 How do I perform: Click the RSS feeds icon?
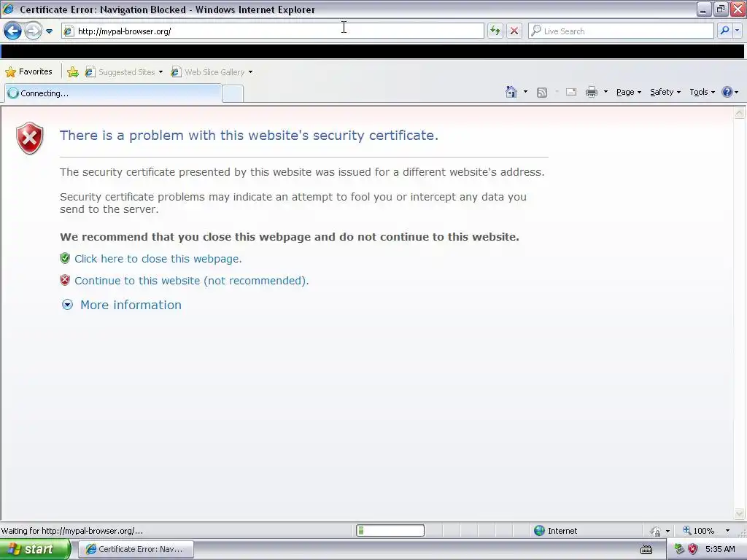click(x=542, y=93)
